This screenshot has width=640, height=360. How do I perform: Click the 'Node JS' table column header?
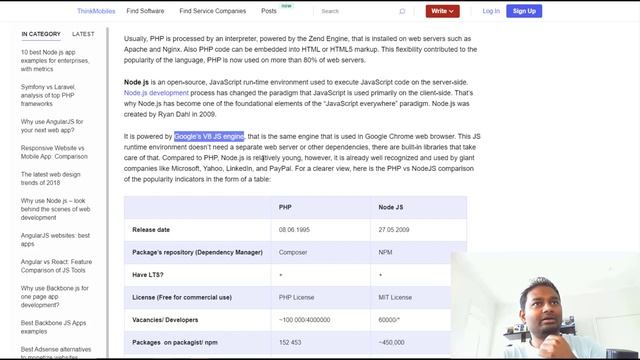[x=391, y=207]
